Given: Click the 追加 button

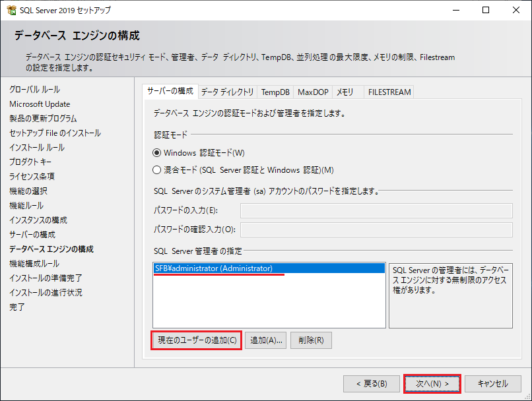Looking at the screenshot, I should tap(266, 340).
